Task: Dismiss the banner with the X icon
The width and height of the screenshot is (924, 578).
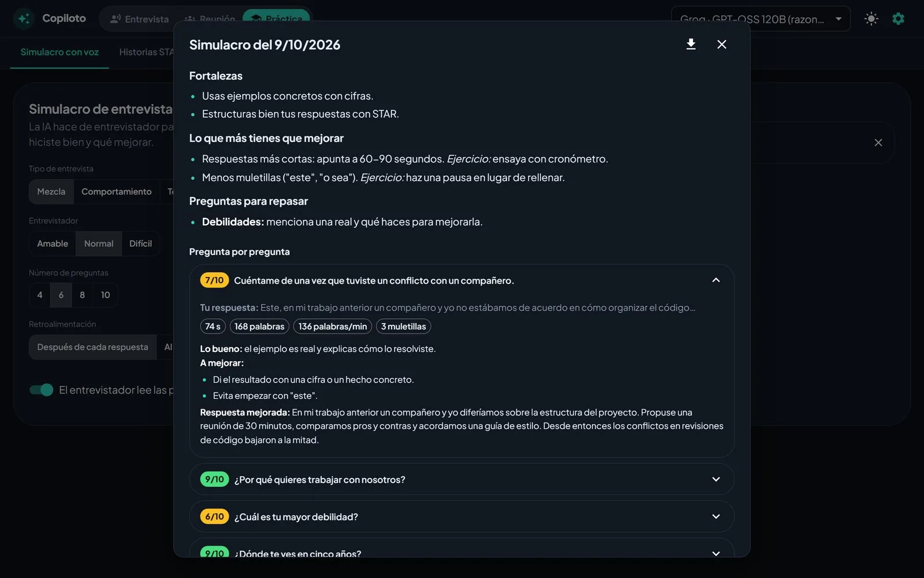Action: [878, 143]
